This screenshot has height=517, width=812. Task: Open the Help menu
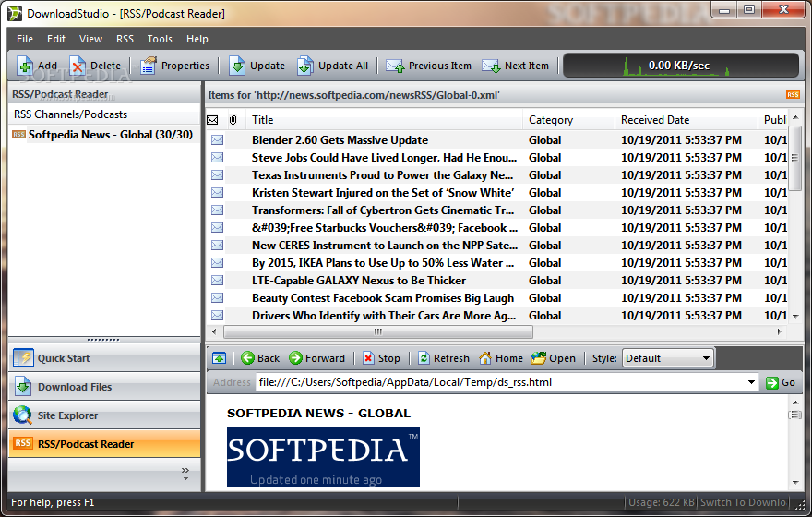pos(197,39)
